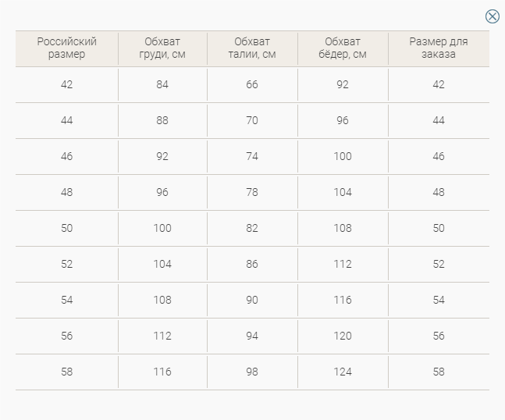Click hip girth value 108
505x420 pixels.
point(343,229)
